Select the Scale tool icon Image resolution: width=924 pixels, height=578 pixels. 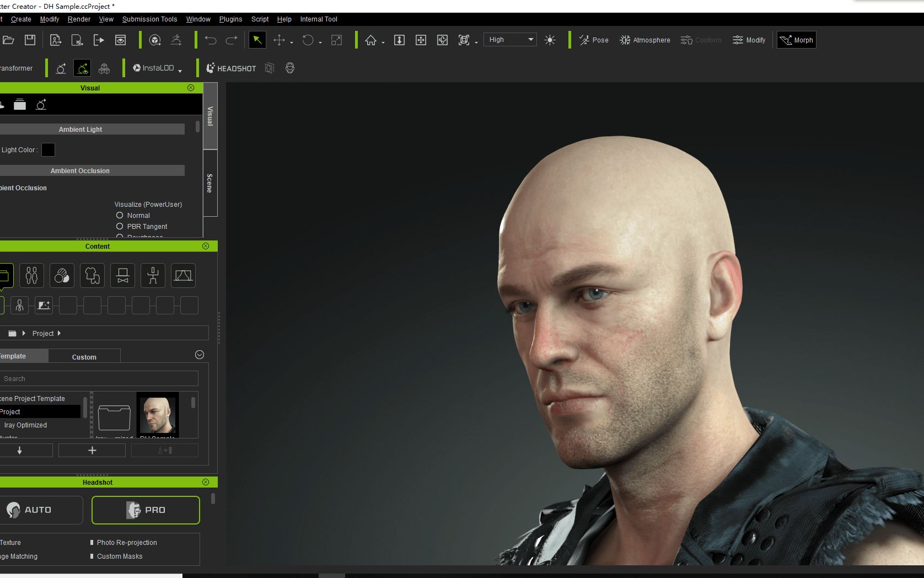click(336, 40)
